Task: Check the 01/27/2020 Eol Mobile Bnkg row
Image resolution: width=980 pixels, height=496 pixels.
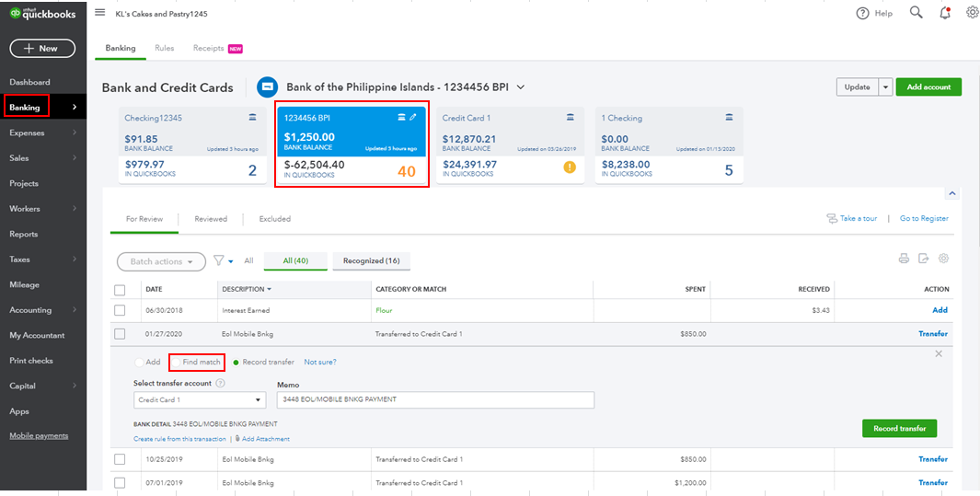Action: [120, 334]
